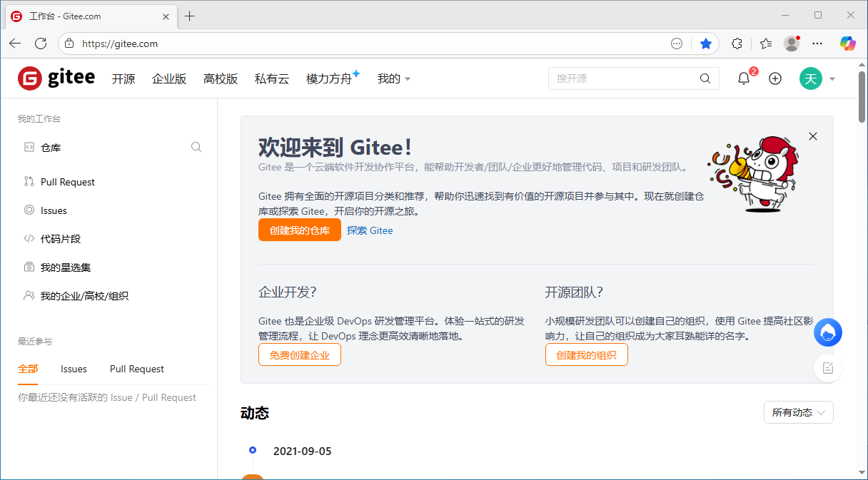Open browser extensions puzzle icon
The height and width of the screenshot is (480, 868).
click(x=737, y=44)
